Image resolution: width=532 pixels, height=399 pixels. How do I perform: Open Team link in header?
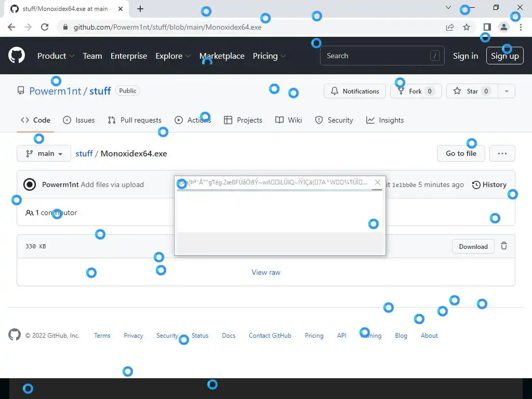point(92,56)
